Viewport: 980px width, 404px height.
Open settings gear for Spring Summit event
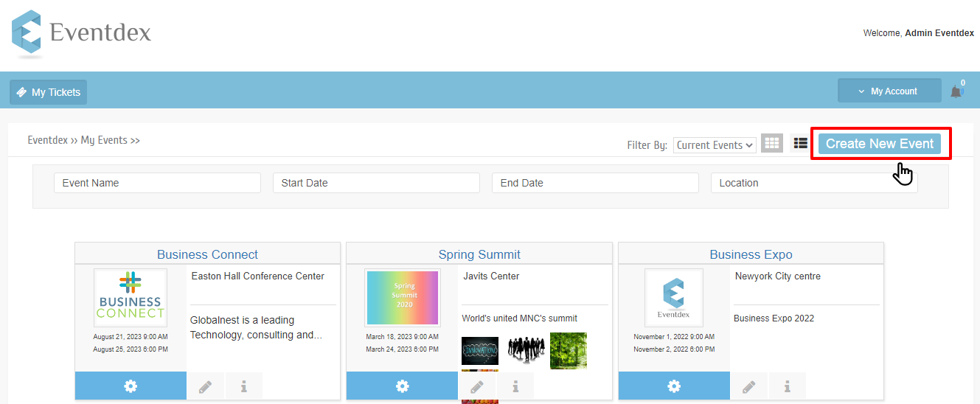click(x=402, y=386)
